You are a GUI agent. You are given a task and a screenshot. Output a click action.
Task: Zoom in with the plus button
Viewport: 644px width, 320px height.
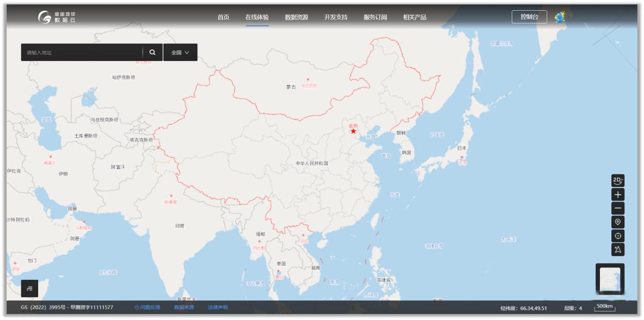coord(618,195)
